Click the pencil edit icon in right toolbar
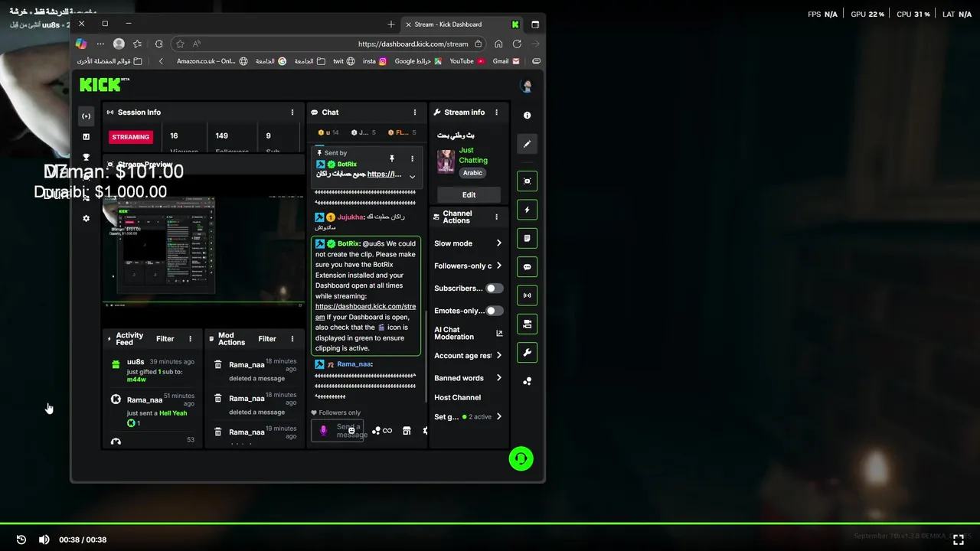This screenshot has width=980, height=551. [x=527, y=144]
